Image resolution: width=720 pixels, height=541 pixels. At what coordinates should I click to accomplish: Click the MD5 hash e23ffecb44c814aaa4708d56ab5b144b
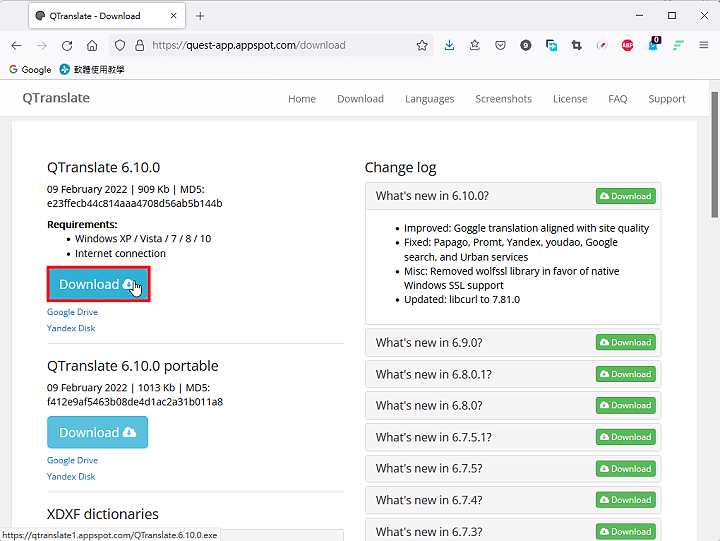(x=135, y=203)
